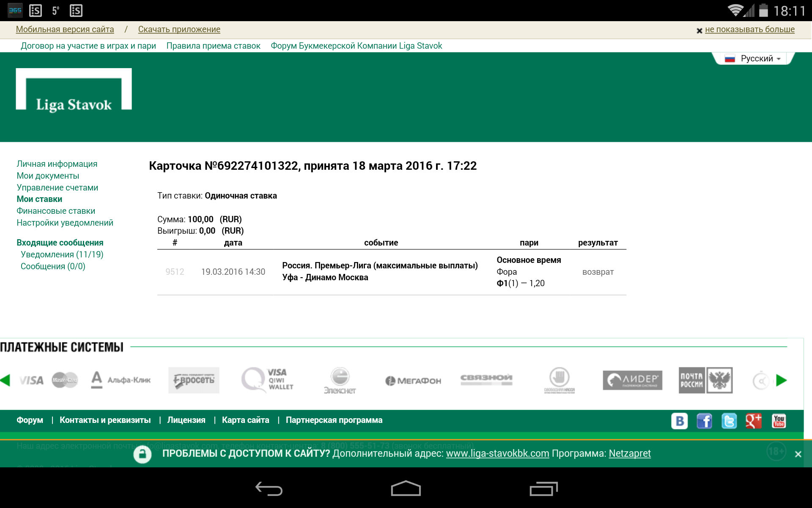812x508 pixels.
Task: Open the Facebook page icon
Action: pyautogui.click(x=704, y=421)
